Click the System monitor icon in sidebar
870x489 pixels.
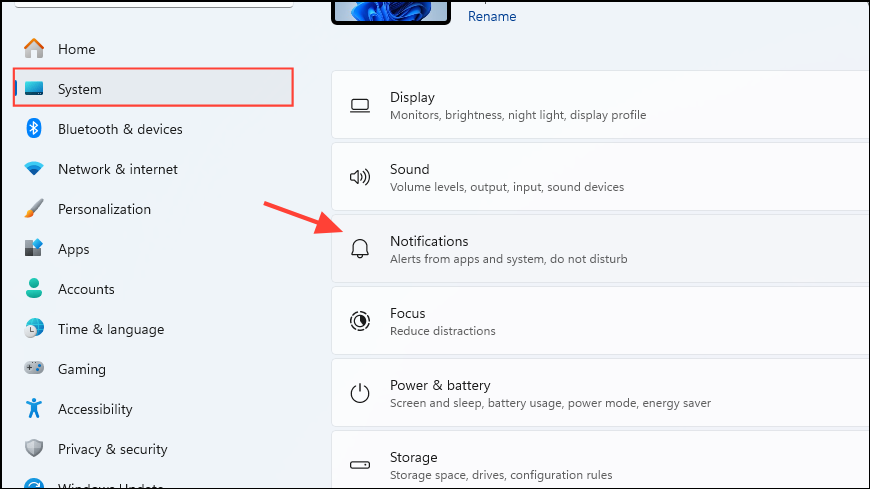coord(34,88)
